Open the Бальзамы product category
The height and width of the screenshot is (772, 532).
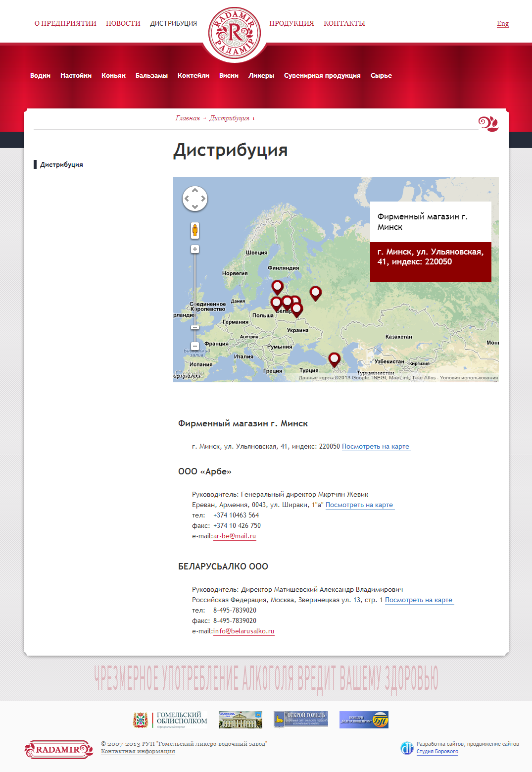pos(151,75)
